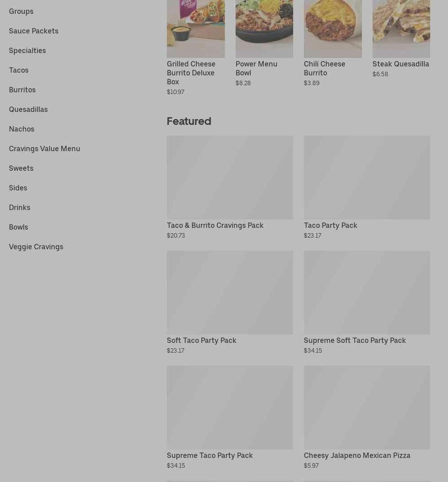The image size is (448, 482).
Task: Select the Taco Party Pack title
Action: point(331,225)
